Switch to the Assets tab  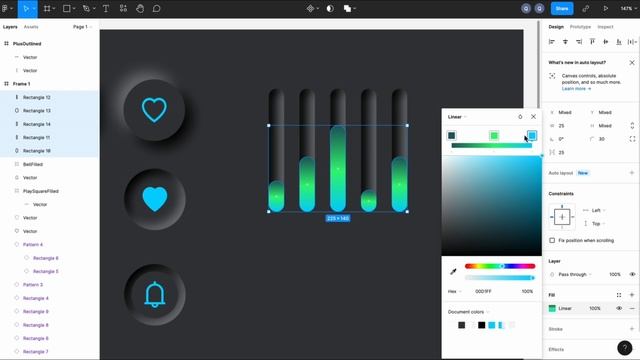(x=31, y=27)
